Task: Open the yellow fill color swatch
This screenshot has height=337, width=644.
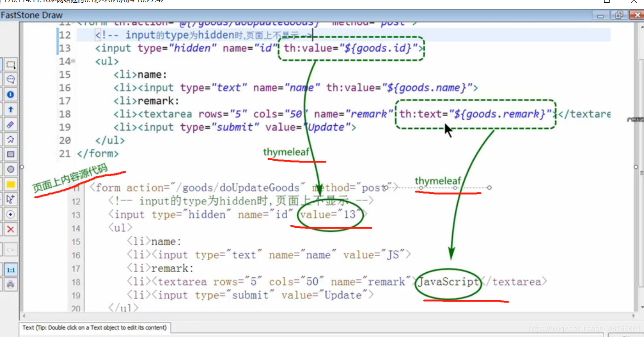Action: tap(11, 185)
